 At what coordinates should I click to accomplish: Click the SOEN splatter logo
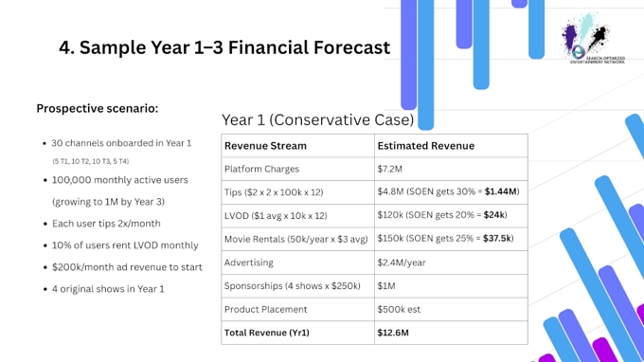click(x=593, y=38)
